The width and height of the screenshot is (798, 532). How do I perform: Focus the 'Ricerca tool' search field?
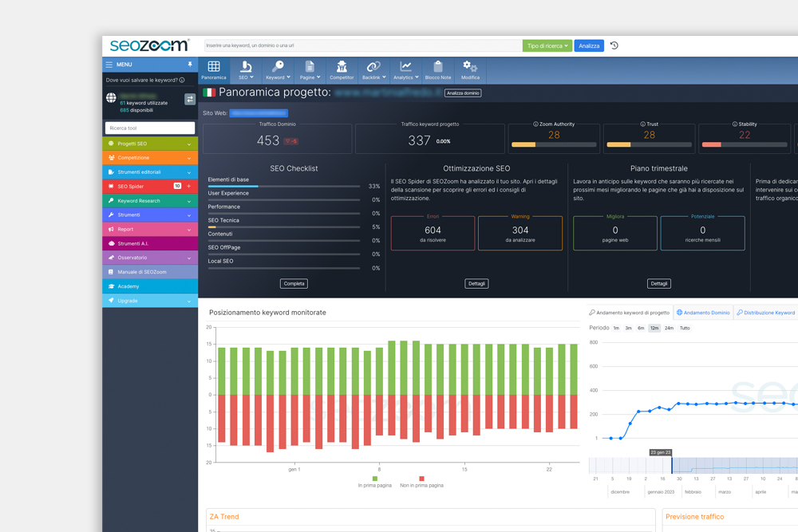coord(150,128)
